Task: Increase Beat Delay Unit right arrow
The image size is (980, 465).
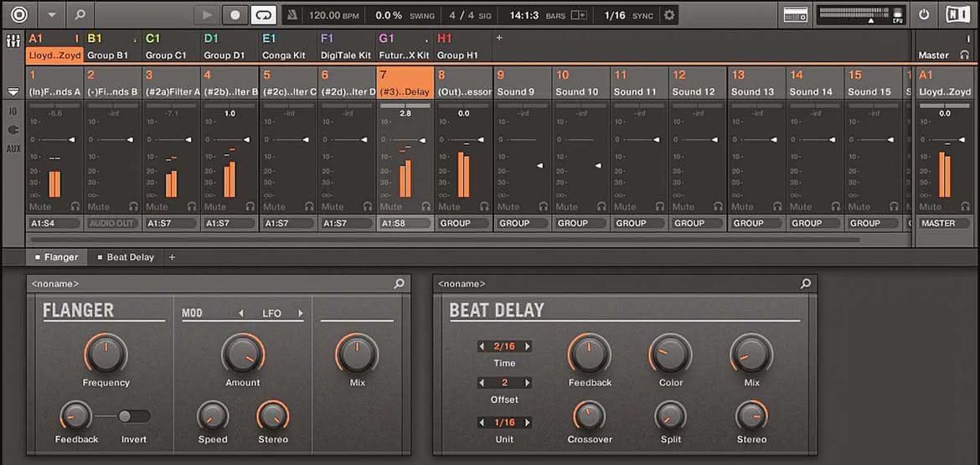Action: (528, 422)
